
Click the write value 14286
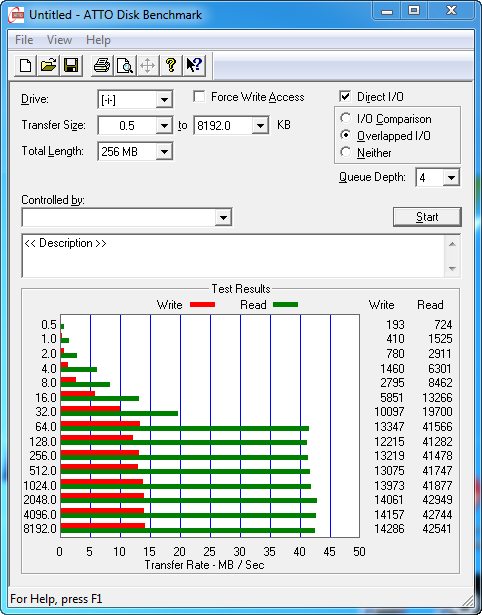pos(389,529)
